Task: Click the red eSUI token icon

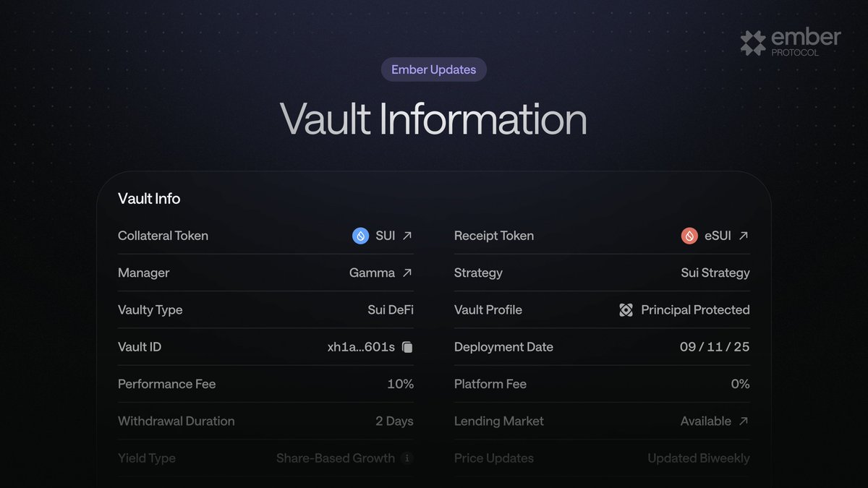Action: (689, 236)
